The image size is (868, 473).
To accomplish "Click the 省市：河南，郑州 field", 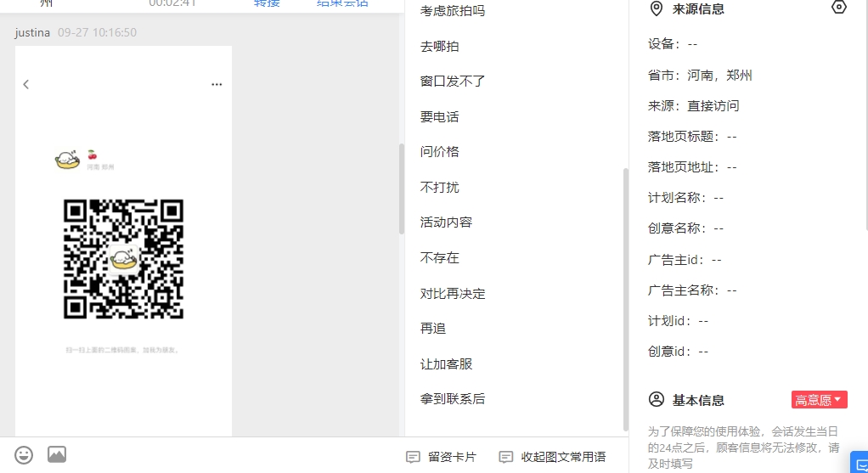I will tap(700, 76).
